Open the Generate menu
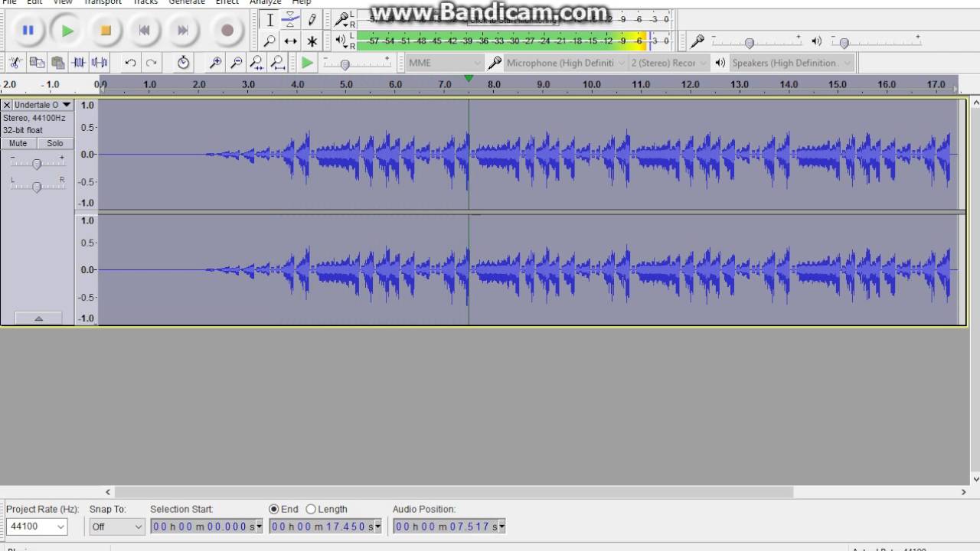The width and height of the screenshot is (980, 551). 187,2
